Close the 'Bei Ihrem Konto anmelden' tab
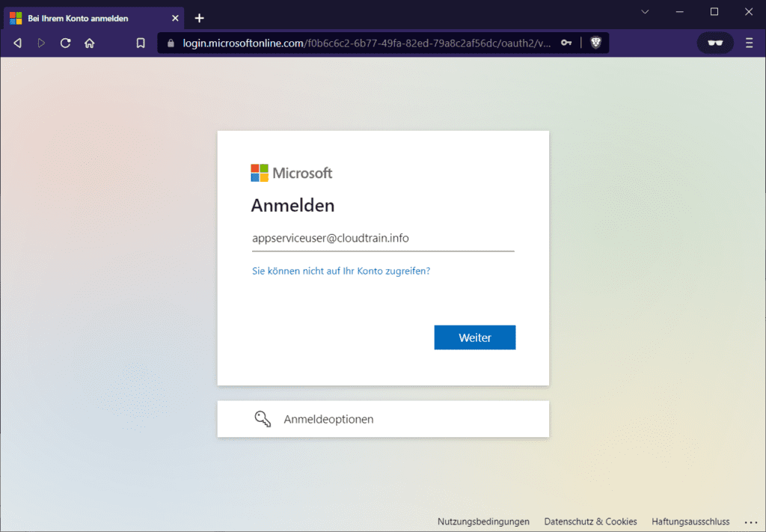 [x=175, y=19]
